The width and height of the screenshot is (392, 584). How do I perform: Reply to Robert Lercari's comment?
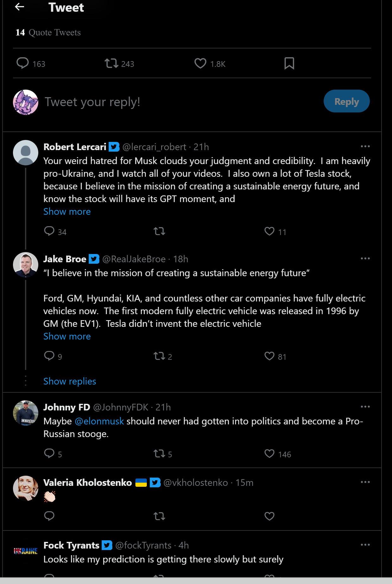pyautogui.click(x=49, y=231)
